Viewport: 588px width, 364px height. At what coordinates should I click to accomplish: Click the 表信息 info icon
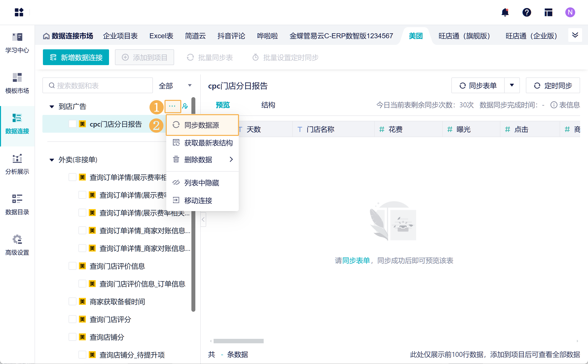[554, 105]
